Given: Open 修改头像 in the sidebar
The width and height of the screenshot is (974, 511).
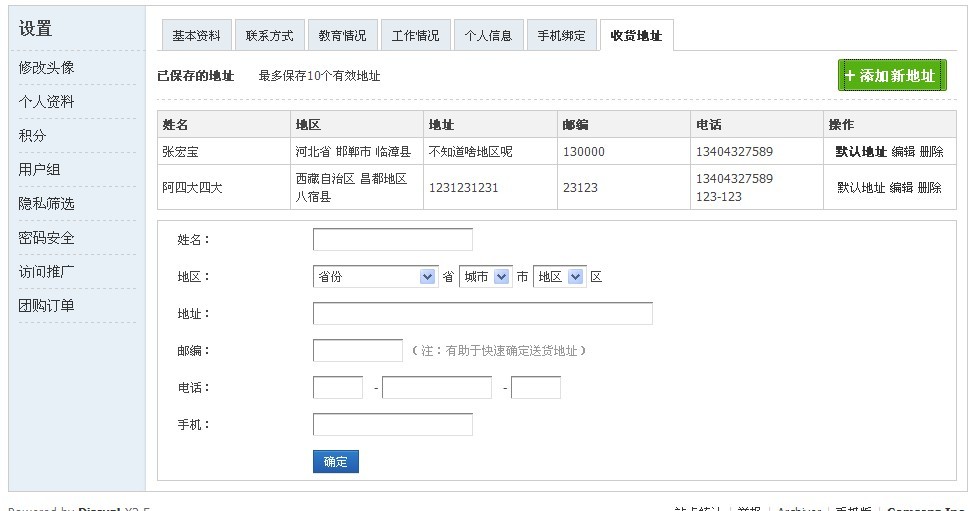Looking at the screenshot, I should click(x=47, y=67).
